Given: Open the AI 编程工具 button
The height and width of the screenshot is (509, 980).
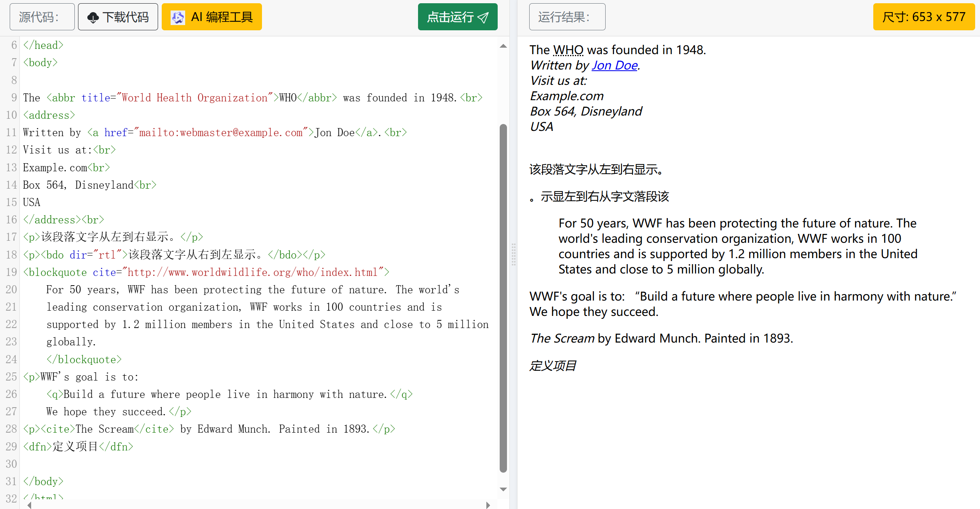Looking at the screenshot, I should click(211, 17).
